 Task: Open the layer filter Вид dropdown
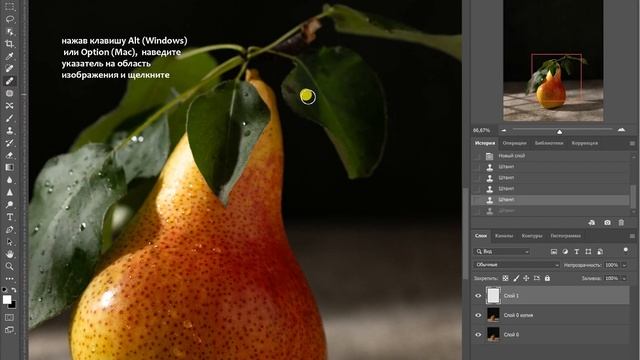click(502, 252)
